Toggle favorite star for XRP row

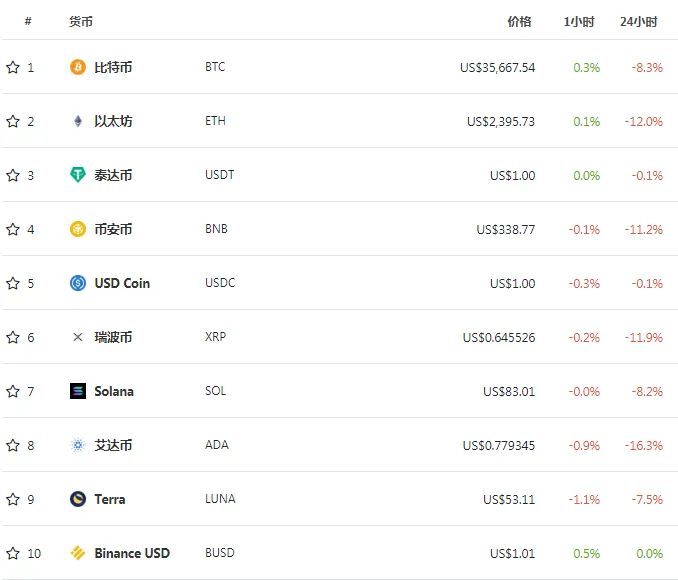pyautogui.click(x=13, y=337)
